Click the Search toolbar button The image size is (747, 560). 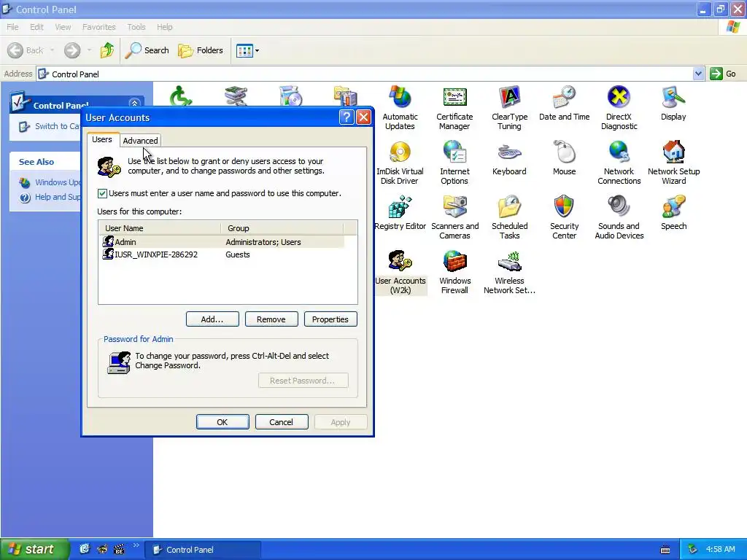[147, 50]
